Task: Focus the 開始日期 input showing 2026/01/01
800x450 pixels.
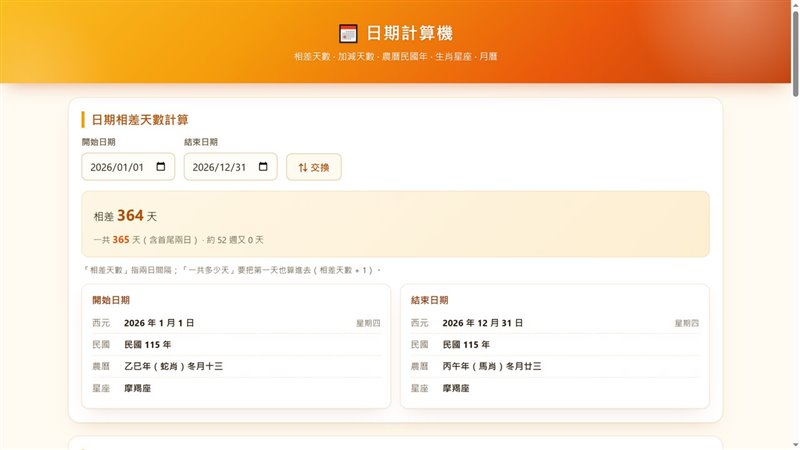Action: pyautogui.click(x=128, y=167)
